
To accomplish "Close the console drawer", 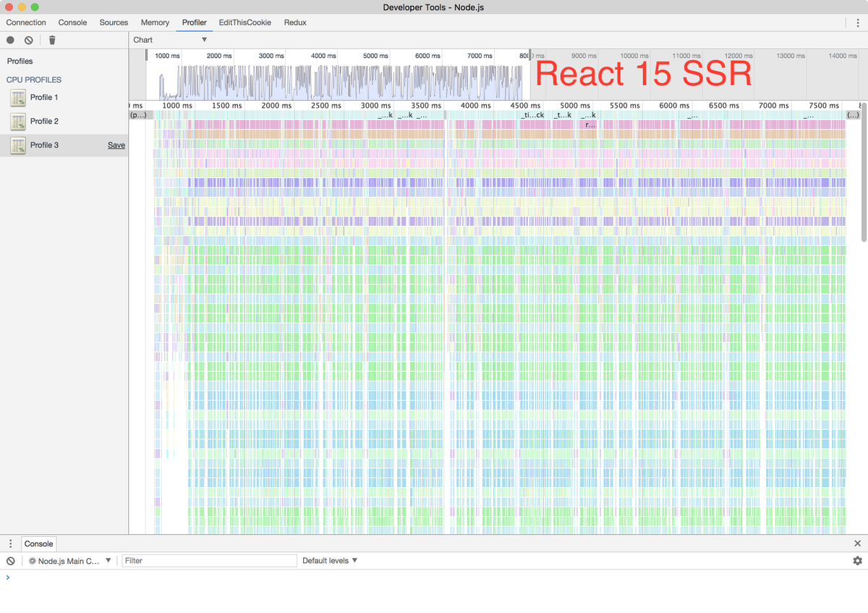I will click(x=858, y=544).
